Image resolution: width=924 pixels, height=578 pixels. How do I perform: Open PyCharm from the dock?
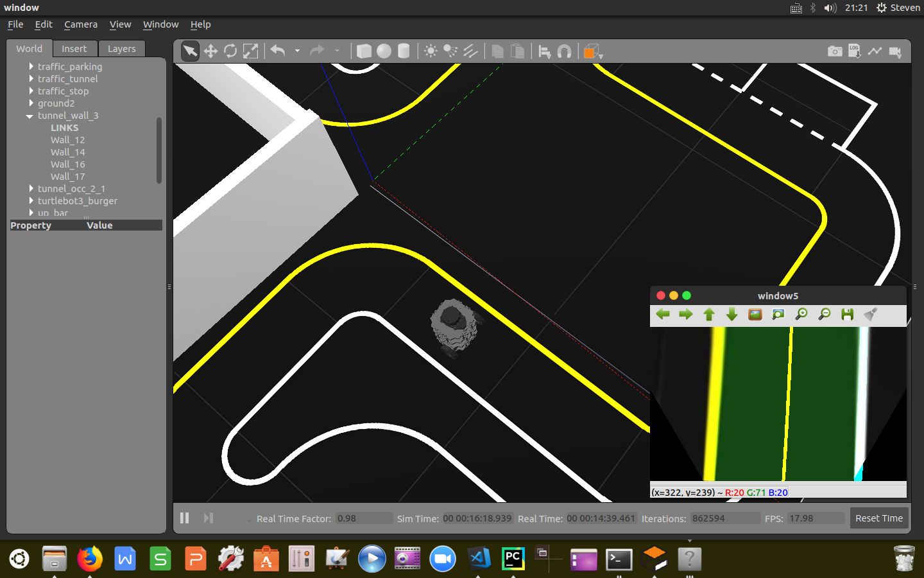[513, 559]
